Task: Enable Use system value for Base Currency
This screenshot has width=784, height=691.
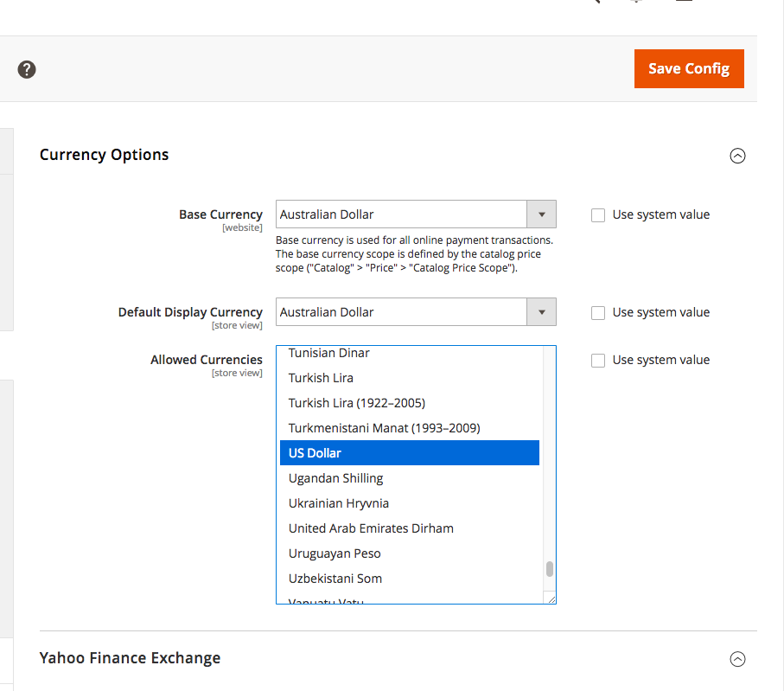Action: coord(597,214)
